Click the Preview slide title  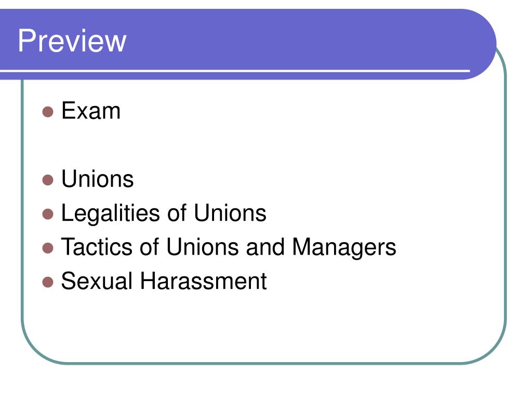coord(72,41)
